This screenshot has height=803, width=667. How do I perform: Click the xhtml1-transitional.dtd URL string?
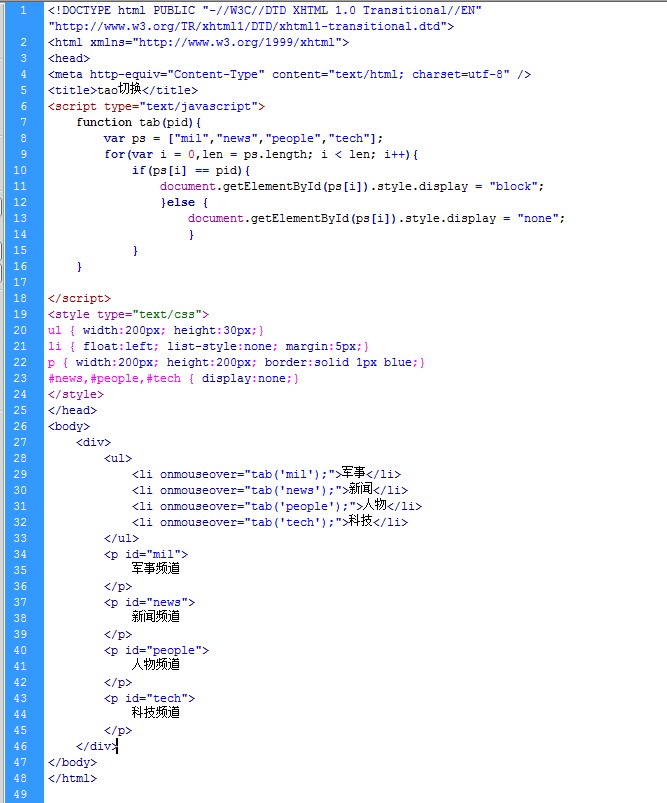251,26
